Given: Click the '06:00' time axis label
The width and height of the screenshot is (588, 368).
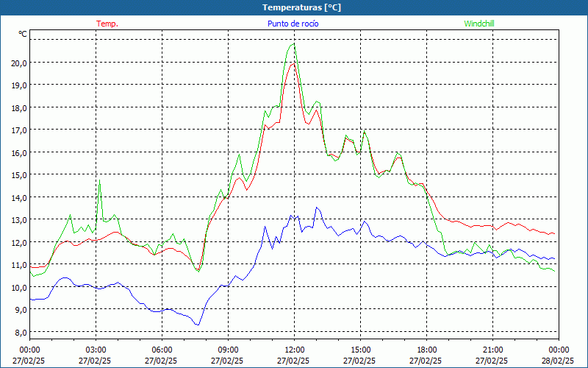Looking at the screenshot, I should coord(162,350).
